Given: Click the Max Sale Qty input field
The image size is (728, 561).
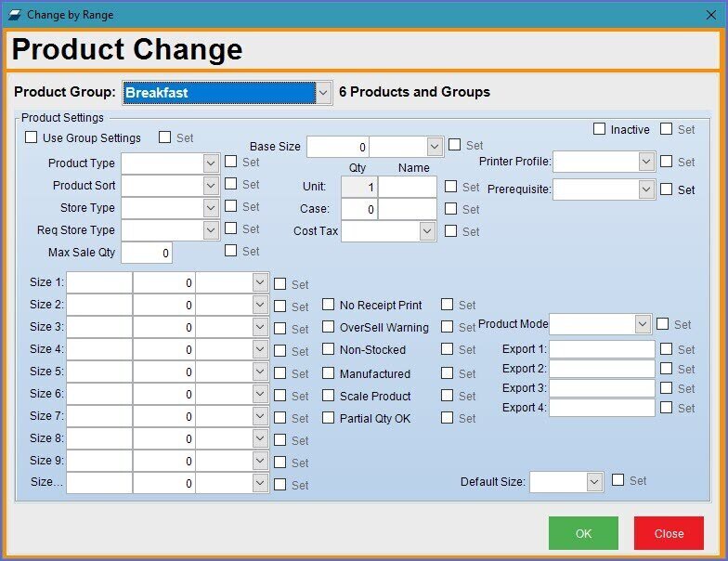Looking at the screenshot, I should tap(146, 253).
